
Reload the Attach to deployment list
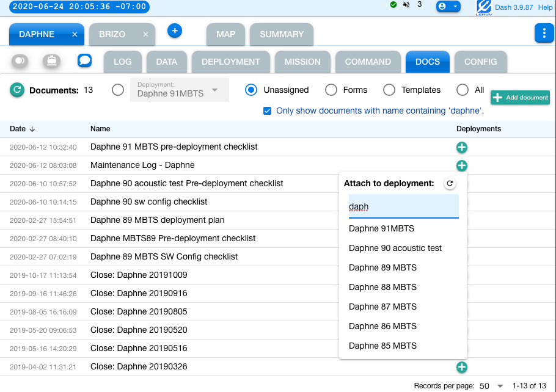[450, 183]
